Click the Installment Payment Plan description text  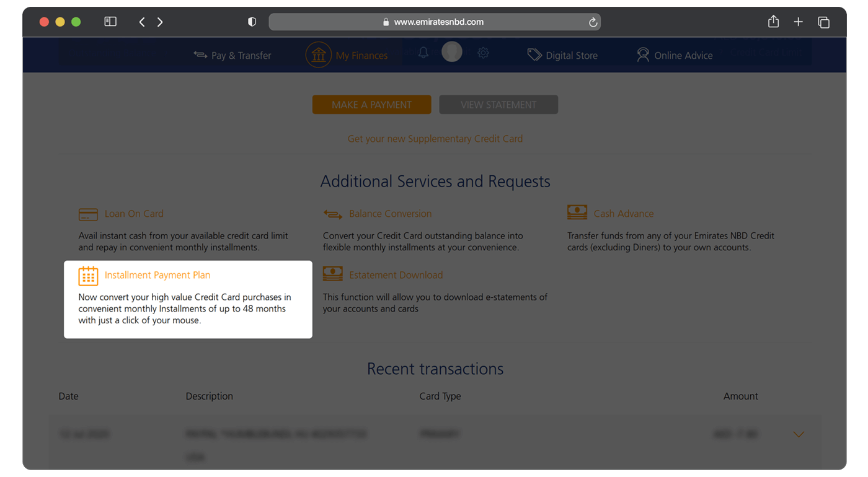point(185,309)
